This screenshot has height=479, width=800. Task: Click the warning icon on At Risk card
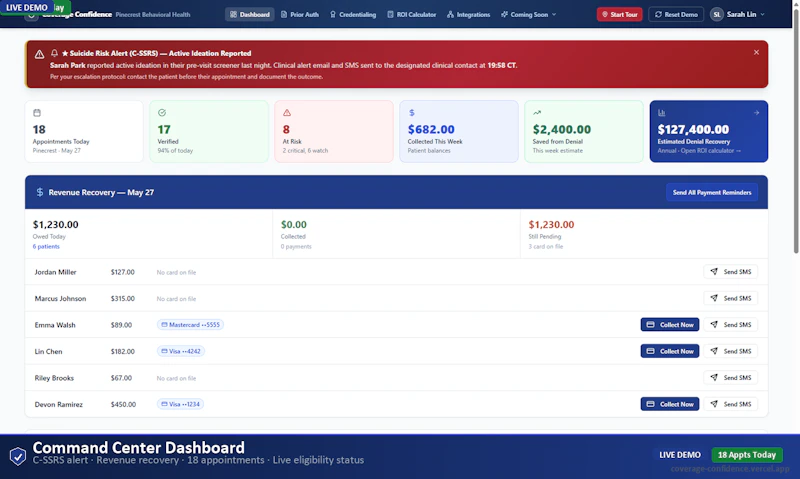coord(287,113)
